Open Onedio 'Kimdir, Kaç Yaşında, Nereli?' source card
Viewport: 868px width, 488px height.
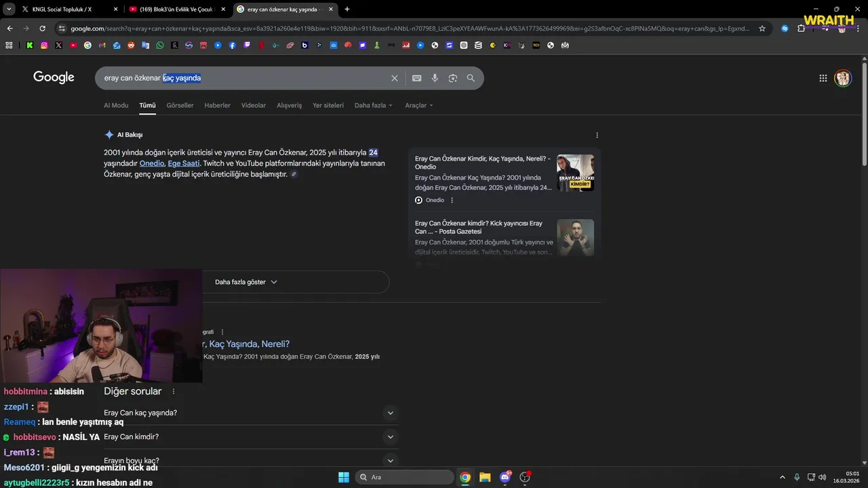click(x=505, y=179)
